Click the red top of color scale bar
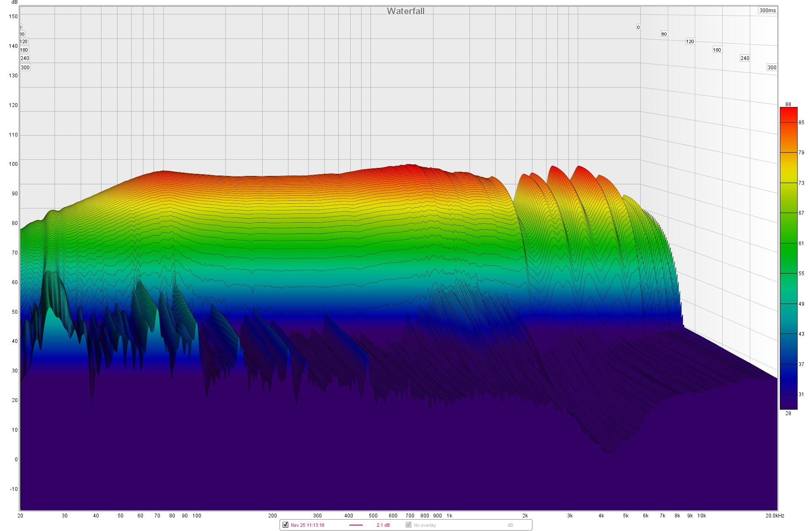The image size is (812, 531). (788, 112)
